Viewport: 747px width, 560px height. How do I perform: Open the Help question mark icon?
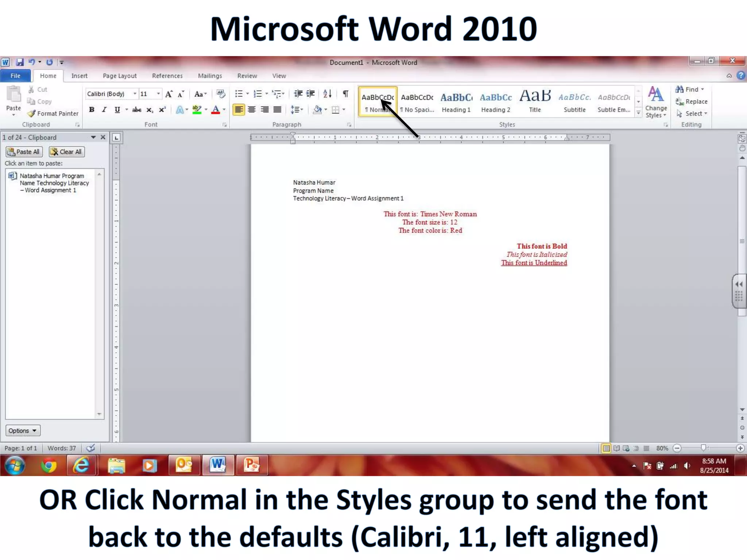pyautogui.click(x=741, y=75)
